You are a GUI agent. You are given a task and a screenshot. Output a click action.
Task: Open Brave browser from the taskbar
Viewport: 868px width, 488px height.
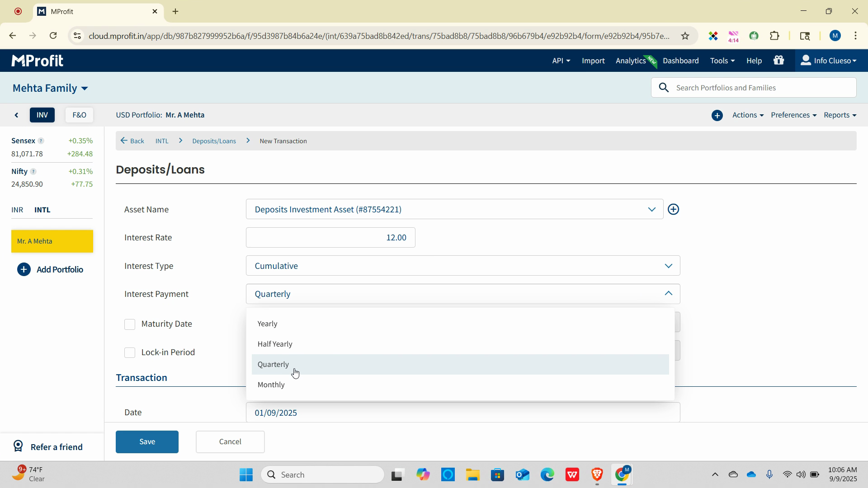597,474
